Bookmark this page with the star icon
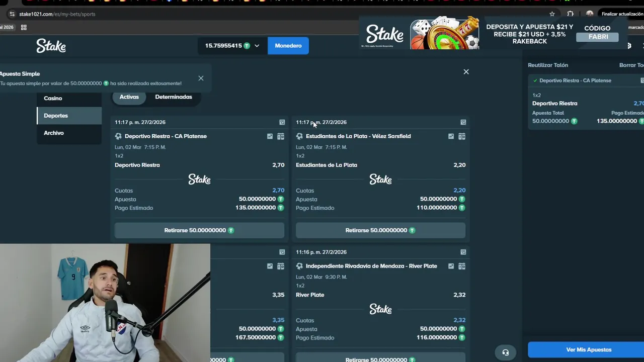Viewport: 644px width, 362px height. 552,14
